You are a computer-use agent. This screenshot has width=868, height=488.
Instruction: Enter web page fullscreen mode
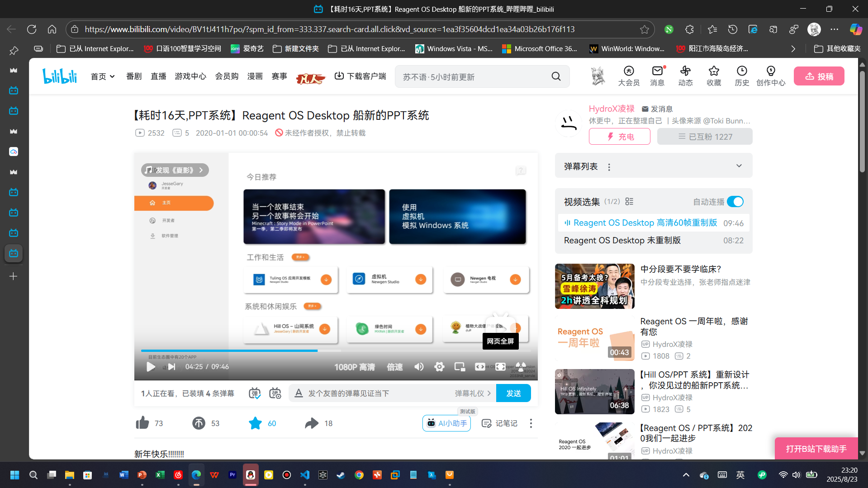click(500, 367)
